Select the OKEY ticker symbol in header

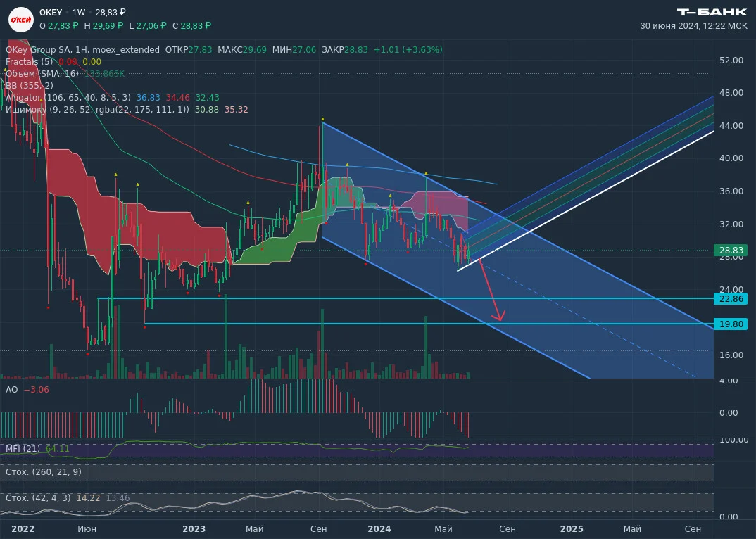(51, 13)
